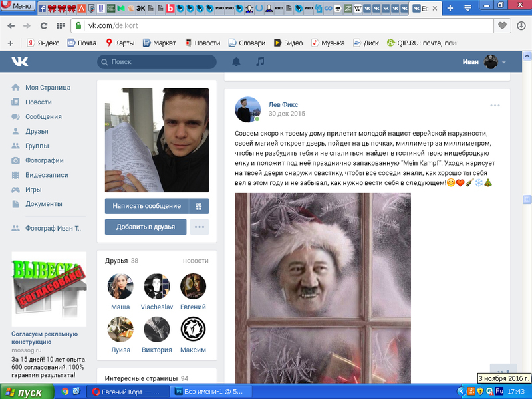The width and height of the screenshot is (532, 399).
Task: Open the VK music note icon
Action: point(260,62)
